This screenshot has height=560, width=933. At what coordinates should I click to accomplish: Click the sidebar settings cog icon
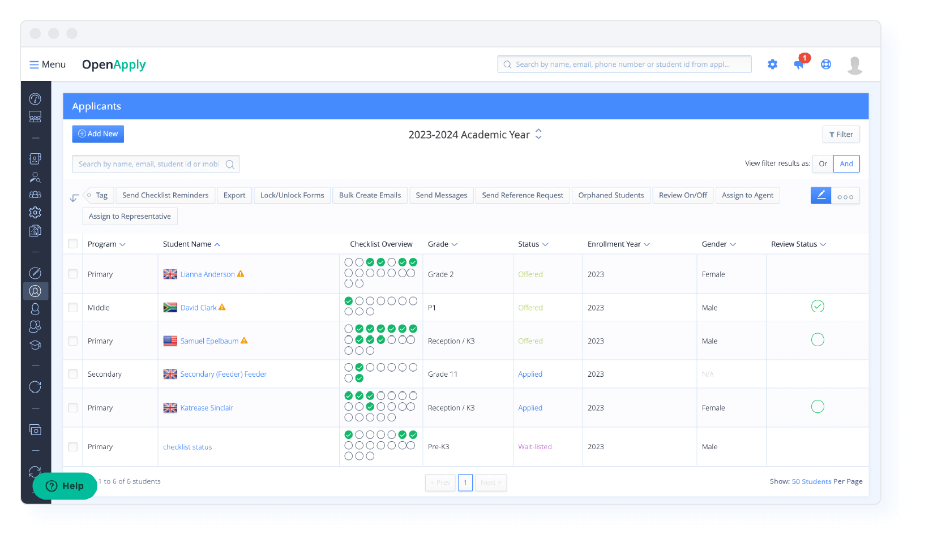pyautogui.click(x=35, y=213)
